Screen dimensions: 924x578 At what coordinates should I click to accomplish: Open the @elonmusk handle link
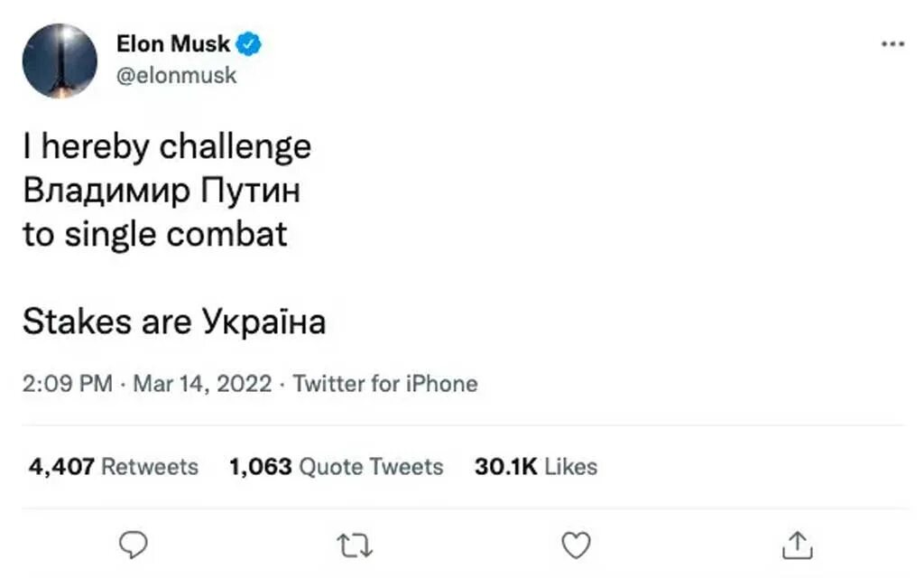point(177,75)
